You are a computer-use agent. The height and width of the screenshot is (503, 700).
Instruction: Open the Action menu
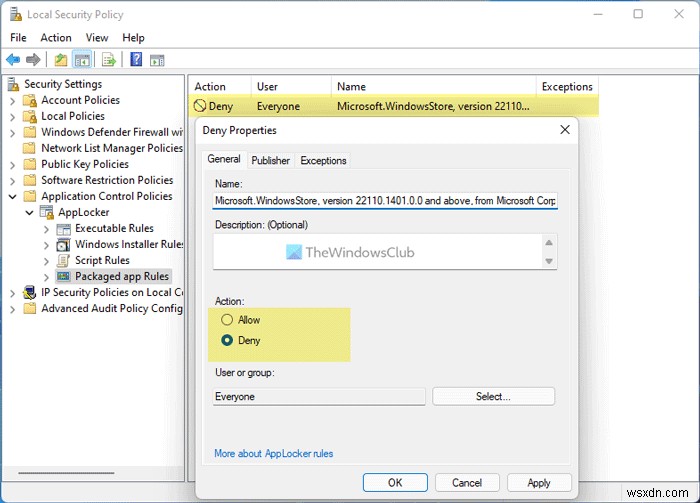coord(56,37)
